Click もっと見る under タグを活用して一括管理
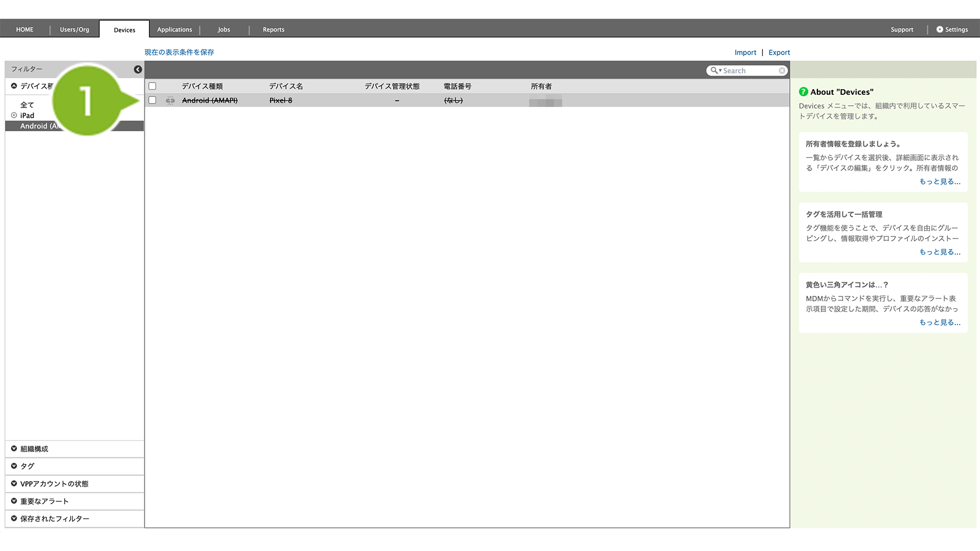This screenshot has height=551, width=980. [x=940, y=252]
